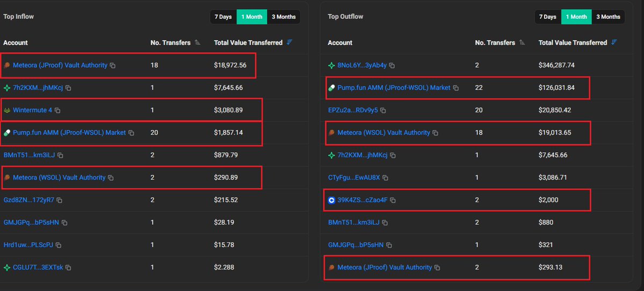Sort Top Inflow by No. Transfers
644x291 pixels.
[198, 42]
